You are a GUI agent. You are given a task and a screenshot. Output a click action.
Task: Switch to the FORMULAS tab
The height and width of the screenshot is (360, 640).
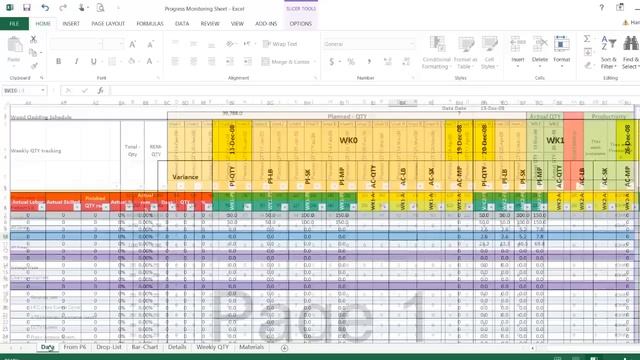pos(150,24)
